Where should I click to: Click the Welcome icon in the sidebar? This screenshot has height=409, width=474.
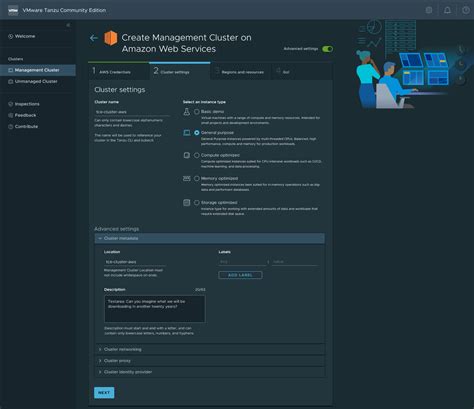click(x=10, y=36)
